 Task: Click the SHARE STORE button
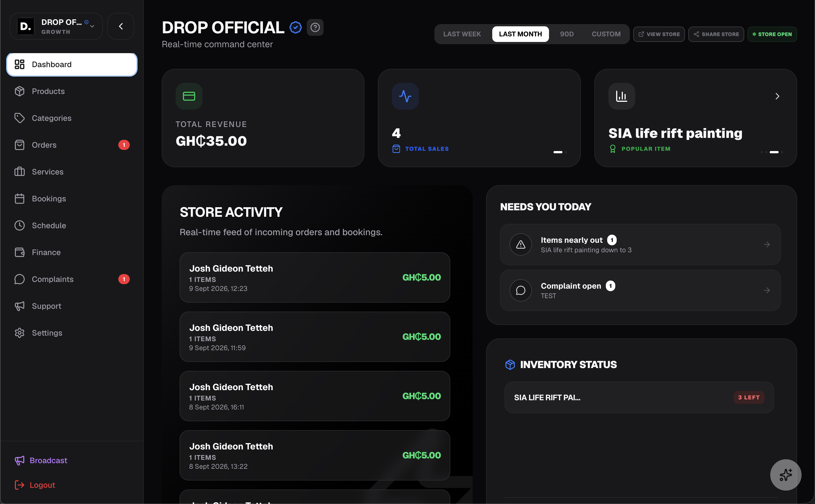click(x=716, y=34)
